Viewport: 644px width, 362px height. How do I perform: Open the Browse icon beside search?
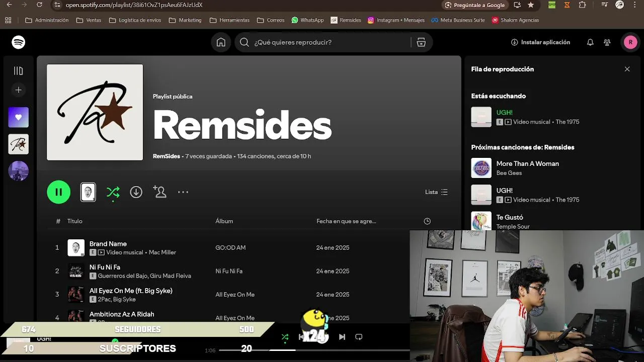click(421, 42)
